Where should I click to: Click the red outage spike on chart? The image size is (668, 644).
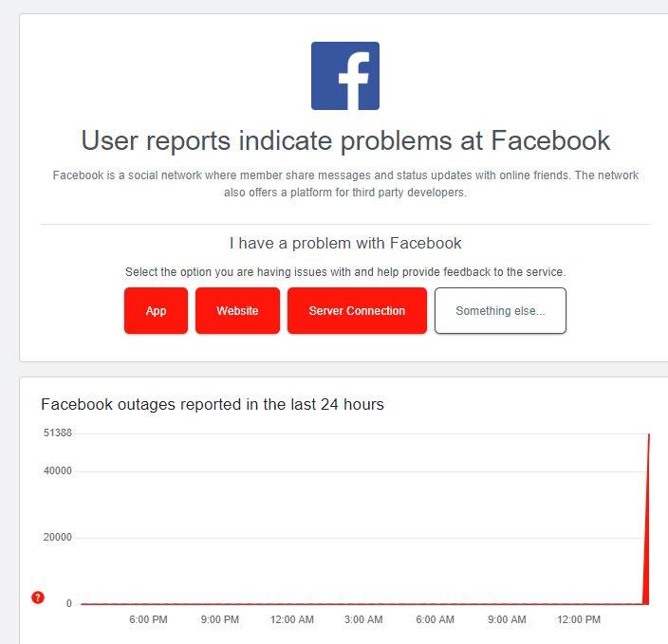pyautogui.click(x=647, y=531)
